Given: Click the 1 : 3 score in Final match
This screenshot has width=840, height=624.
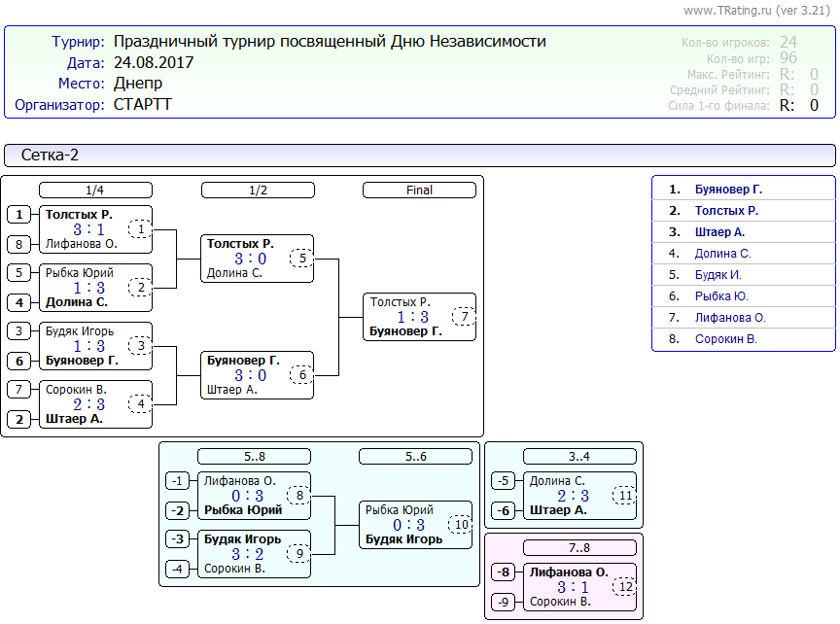Looking at the screenshot, I should coord(412,317).
